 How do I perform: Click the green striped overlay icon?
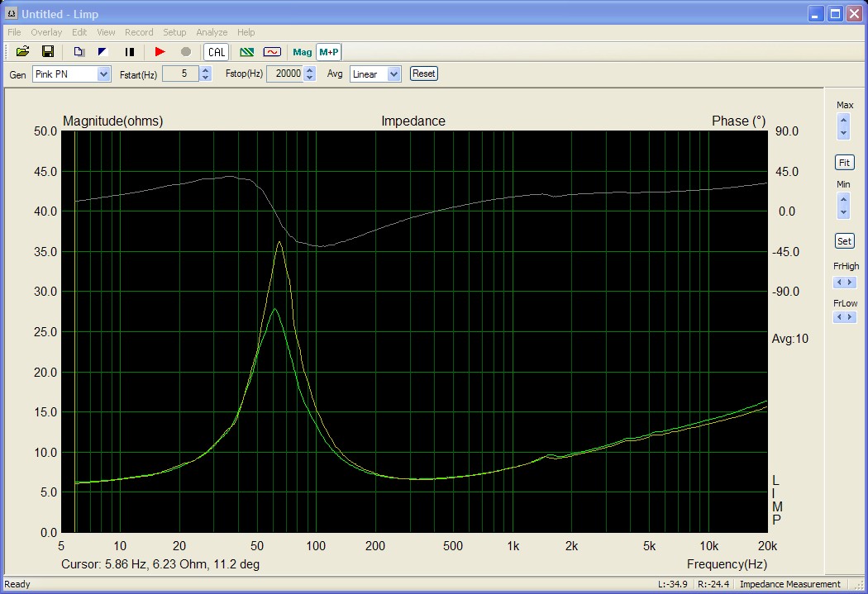(x=247, y=52)
